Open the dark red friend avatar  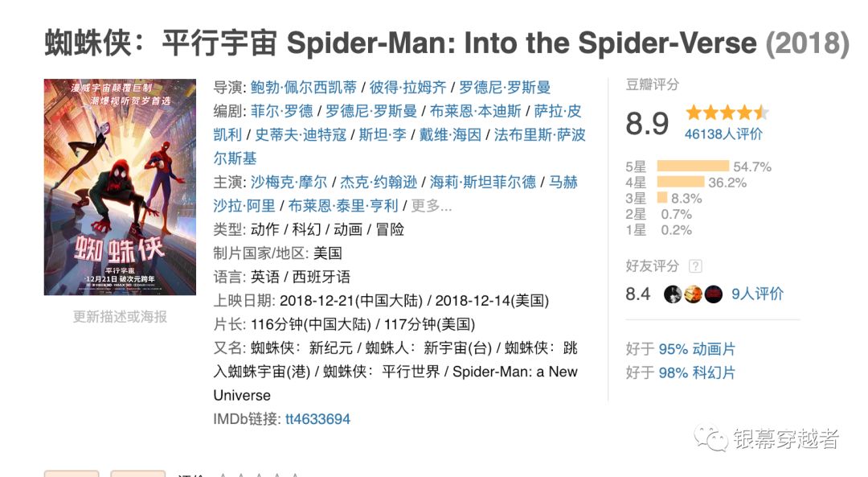click(x=713, y=294)
